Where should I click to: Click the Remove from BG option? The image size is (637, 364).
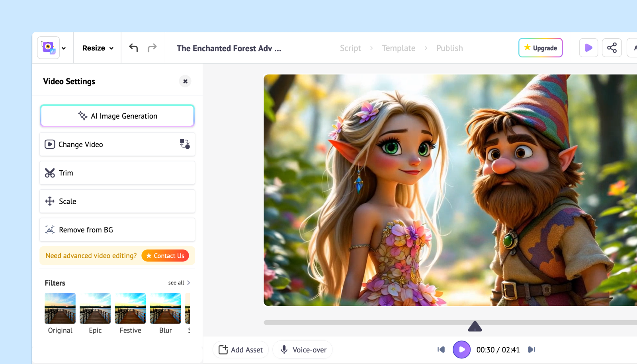tap(117, 230)
